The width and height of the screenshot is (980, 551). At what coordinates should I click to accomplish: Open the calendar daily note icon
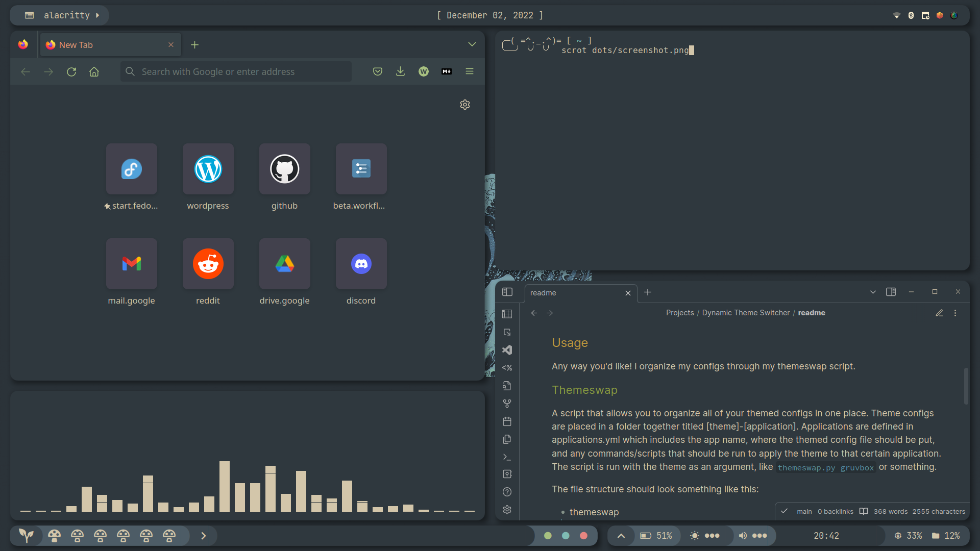507,421
